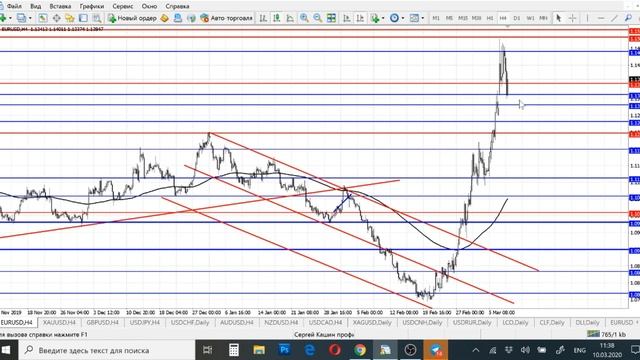Click the periods clock icon
Image resolution: width=640 pixels, height=360 pixels.
pyautogui.click(x=394, y=18)
